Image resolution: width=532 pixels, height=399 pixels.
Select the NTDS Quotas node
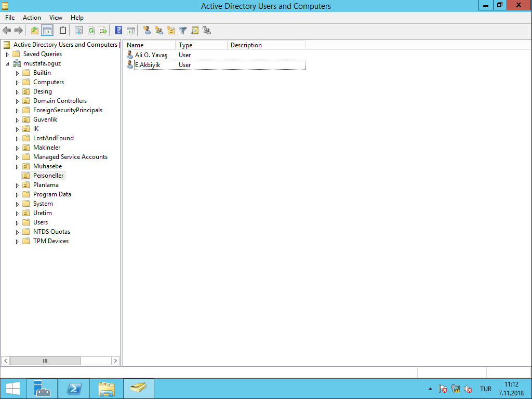[51, 232]
